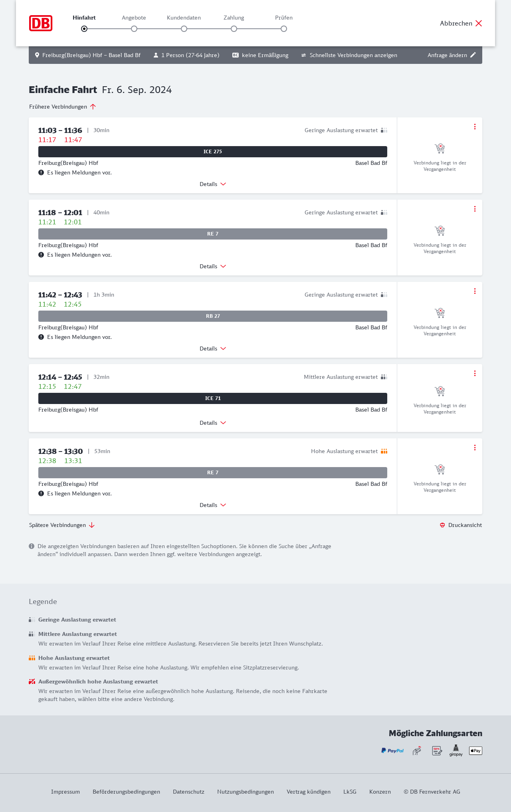
Task: Select the Angebote step circle
Action: coord(134,29)
